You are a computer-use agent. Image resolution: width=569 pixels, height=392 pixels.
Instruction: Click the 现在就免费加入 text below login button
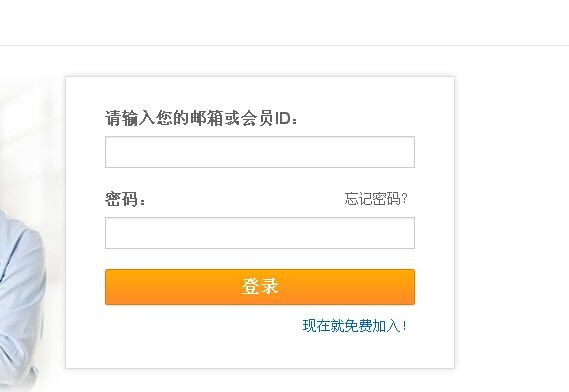coord(352,326)
